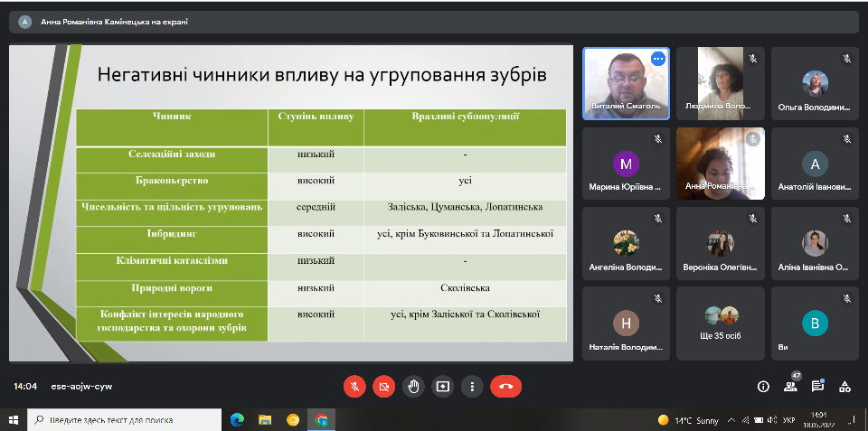The image size is (868, 431).
Task: Open File Explorer from the taskbar
Action: pyautogui.click(x=265, y=420)
